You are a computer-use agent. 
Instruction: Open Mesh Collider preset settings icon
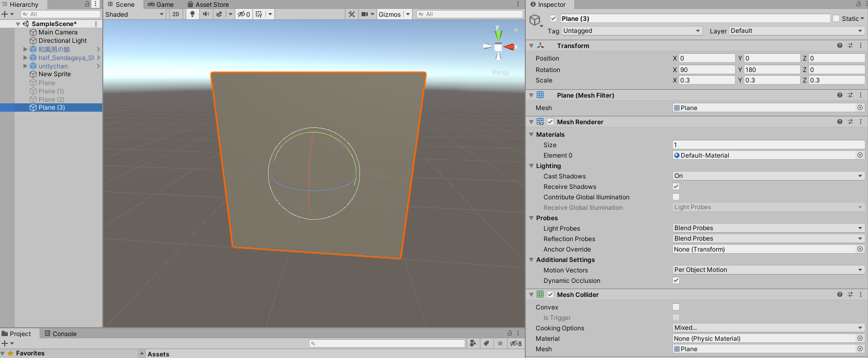850,294
